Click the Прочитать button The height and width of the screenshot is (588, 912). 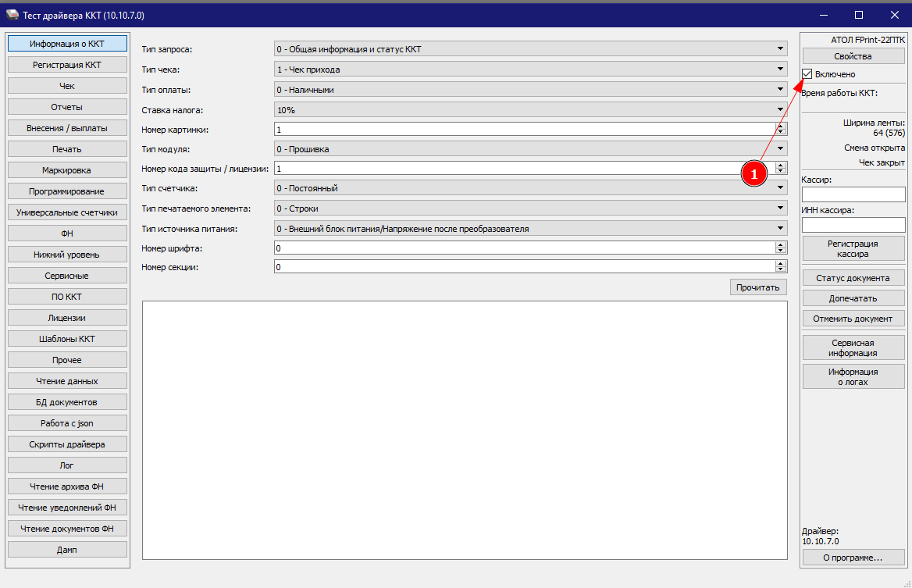point(758,287)
